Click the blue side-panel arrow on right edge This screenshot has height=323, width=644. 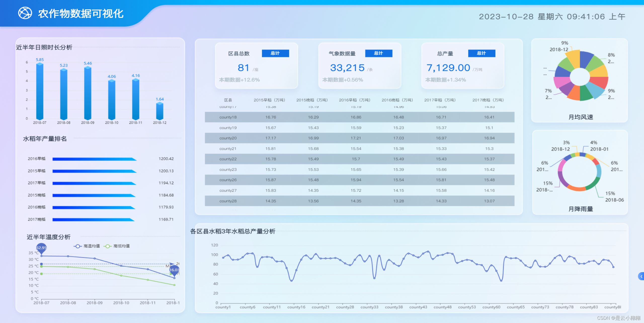coord(641,276)
